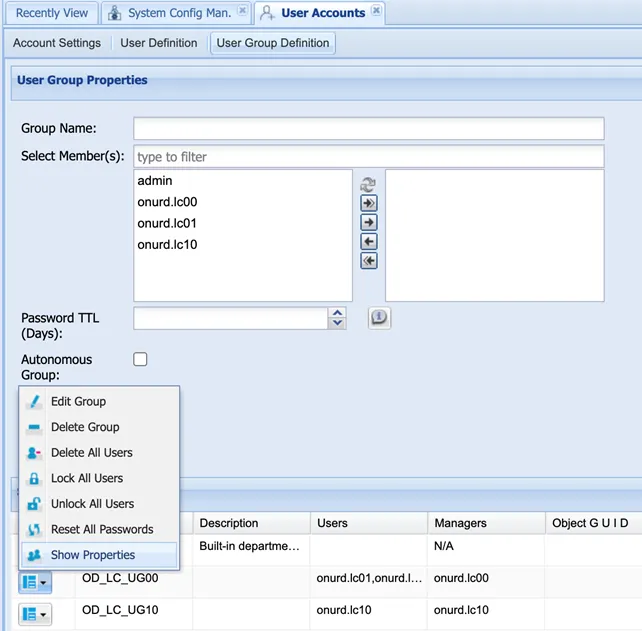Open the User Group Definition sub-tab

[x=273, y=43]
